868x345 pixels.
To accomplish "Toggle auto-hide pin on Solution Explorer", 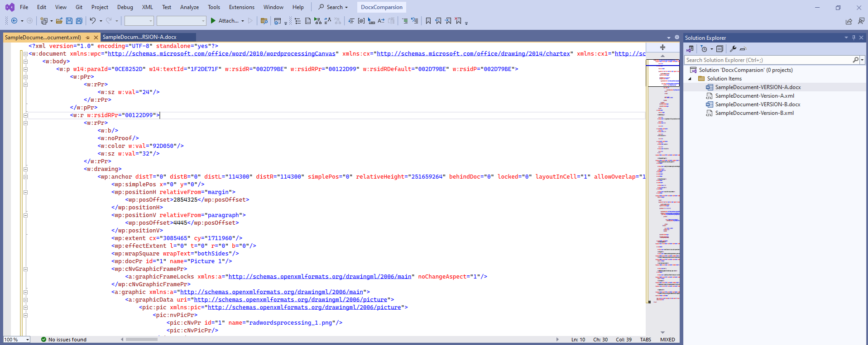I will [x=854, y=38].
